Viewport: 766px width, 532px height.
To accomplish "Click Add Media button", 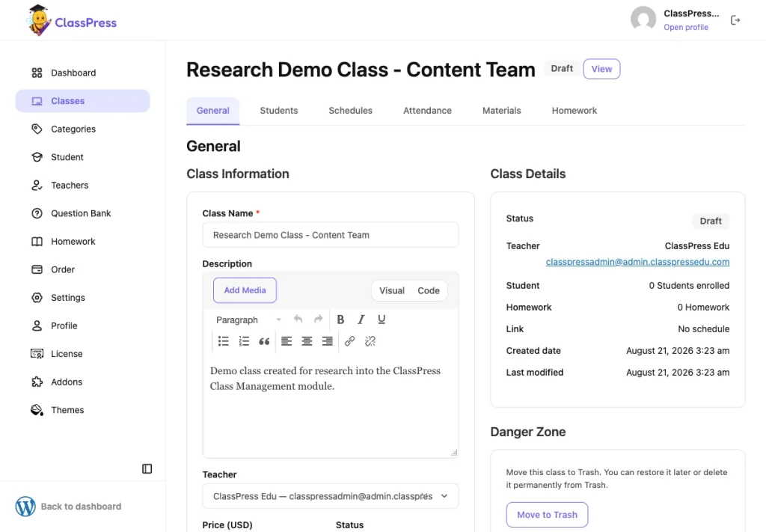I will [x=245, y=290].
